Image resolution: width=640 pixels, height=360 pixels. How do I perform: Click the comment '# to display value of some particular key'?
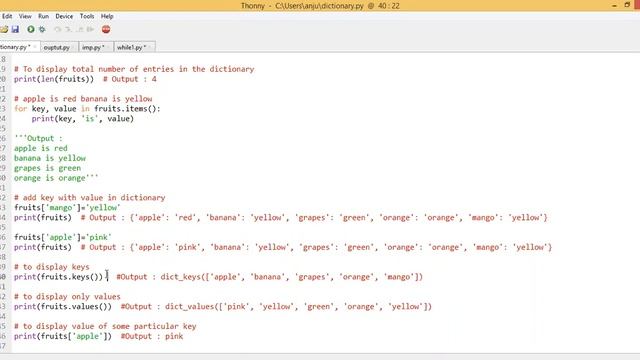coord(105,326)
